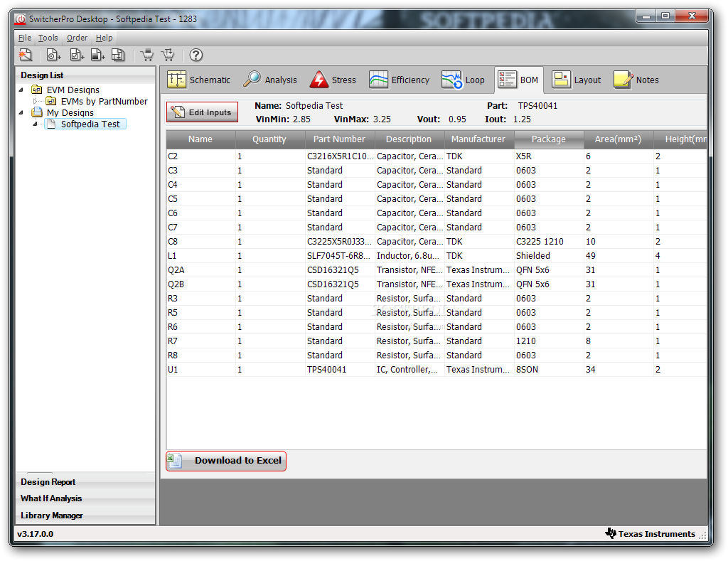Open the Tools menu
The image size is (728, 561).
coord(48,38)
